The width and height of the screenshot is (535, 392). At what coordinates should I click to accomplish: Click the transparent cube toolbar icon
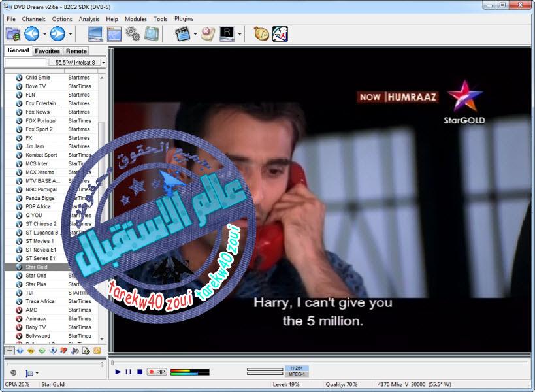[x=151, y=34]
